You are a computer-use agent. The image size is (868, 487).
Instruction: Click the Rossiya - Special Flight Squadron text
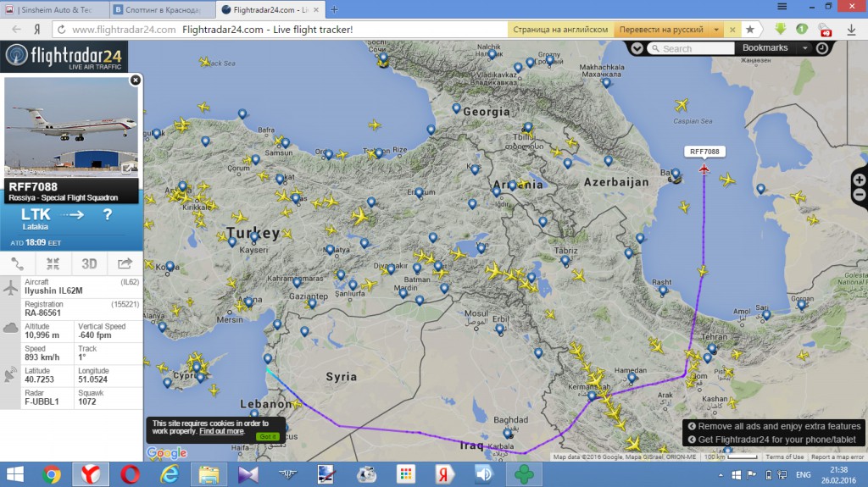click(63, 197)
